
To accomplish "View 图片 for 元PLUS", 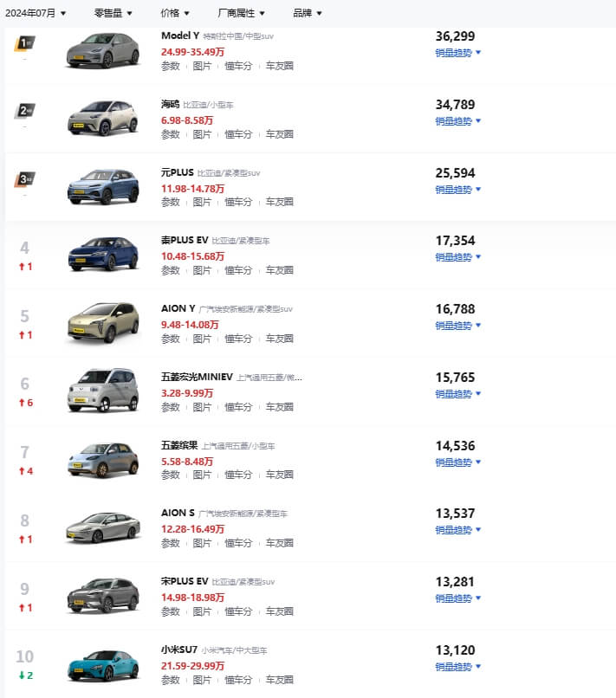I will 202,202.
